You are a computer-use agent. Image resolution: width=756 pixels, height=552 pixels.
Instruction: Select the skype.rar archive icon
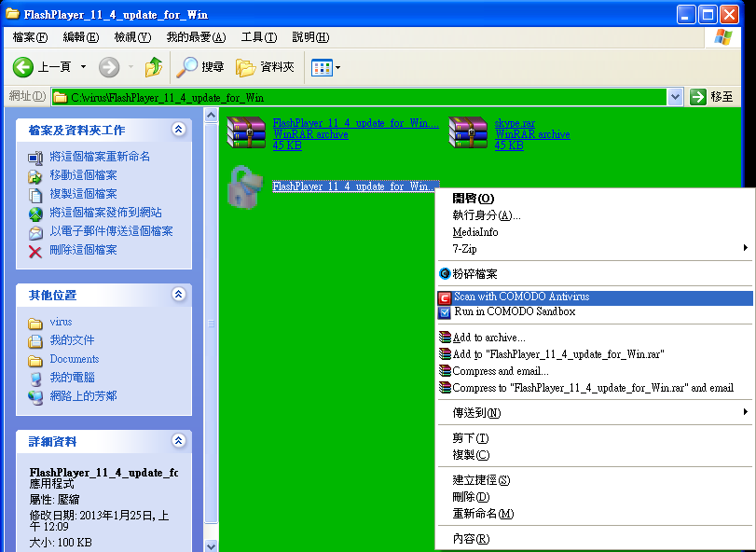[468, 133]
